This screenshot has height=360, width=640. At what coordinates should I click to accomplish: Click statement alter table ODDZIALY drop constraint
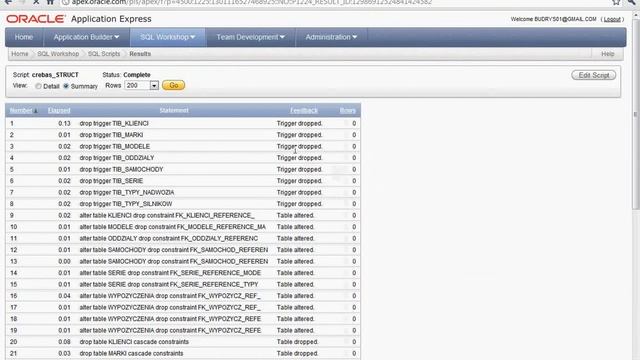(x=169, y=238)
